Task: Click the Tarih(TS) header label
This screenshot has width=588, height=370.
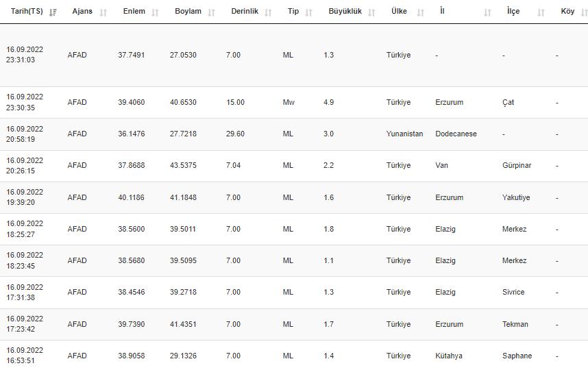Action: tap(27, 12)
